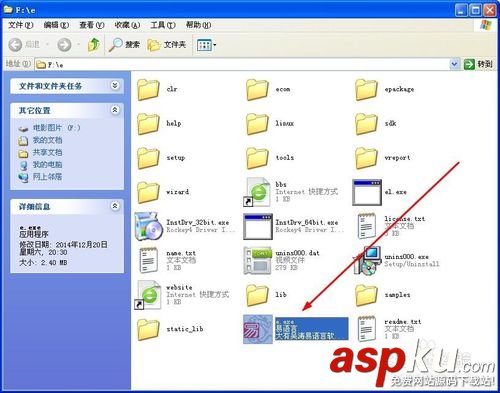Select the website Internet shortcut icon

[x=148, y=295]
